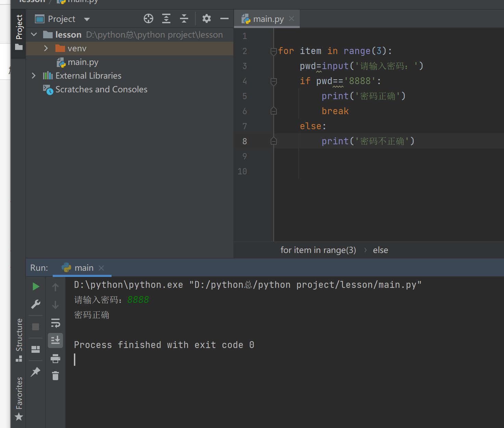
Task: Open Project panel settings gear
Action: 207,18
